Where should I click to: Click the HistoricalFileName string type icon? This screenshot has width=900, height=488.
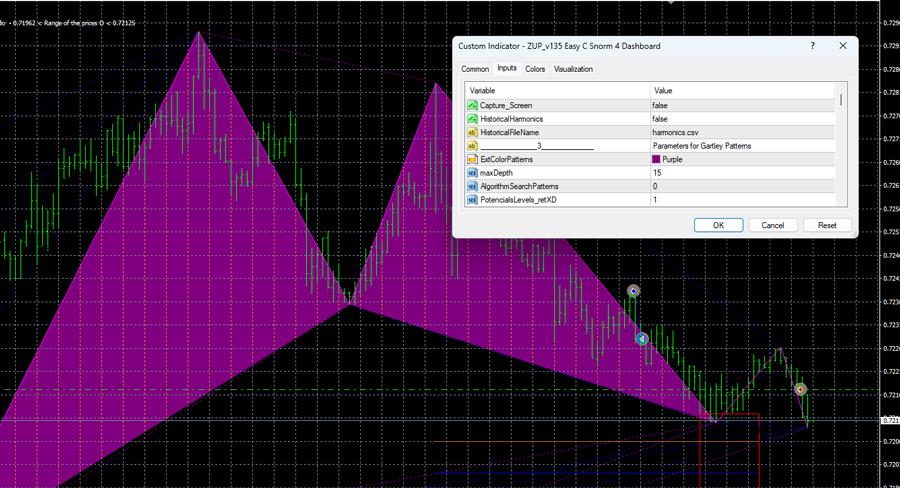(472, 133)
